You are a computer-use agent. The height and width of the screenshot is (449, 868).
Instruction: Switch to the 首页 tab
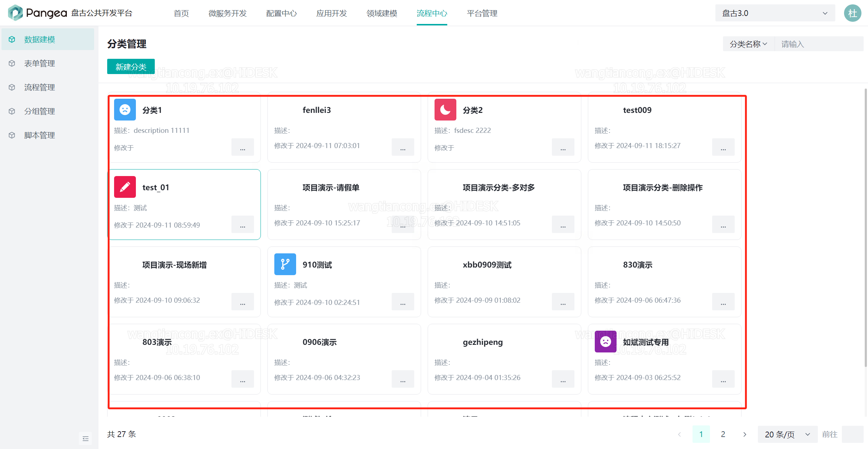[181, 13]
